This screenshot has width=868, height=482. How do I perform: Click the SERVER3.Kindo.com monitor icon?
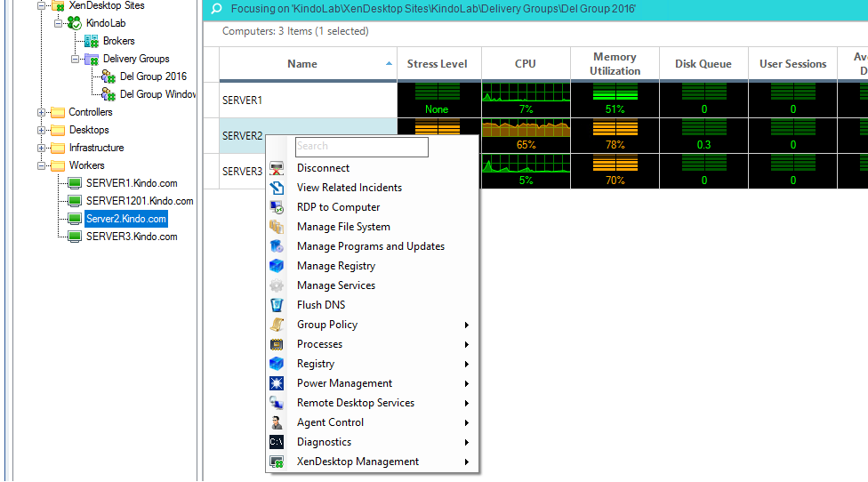(75, 237)
